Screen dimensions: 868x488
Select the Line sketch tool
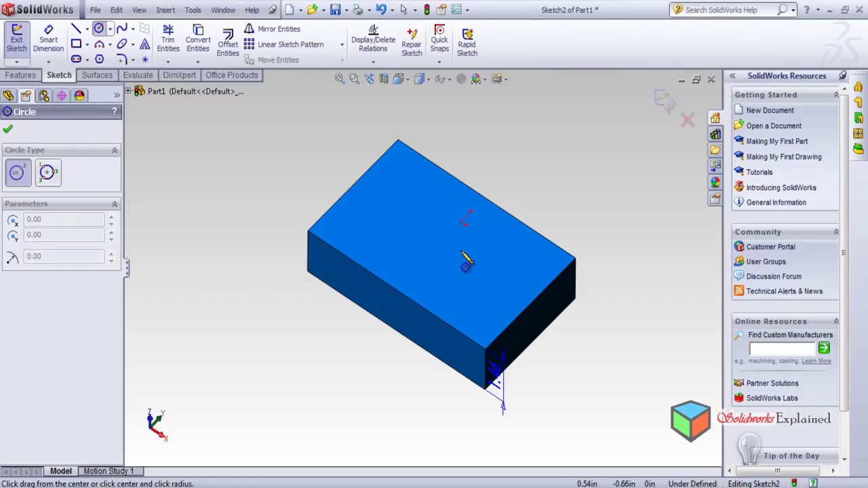76,28
